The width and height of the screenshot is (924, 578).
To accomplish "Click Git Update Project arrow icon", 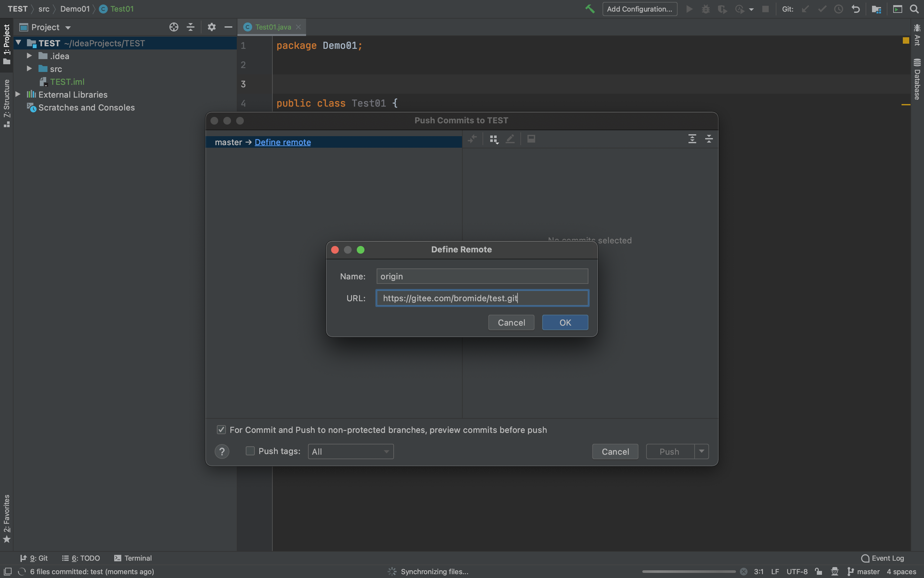I will click(805, 9).
